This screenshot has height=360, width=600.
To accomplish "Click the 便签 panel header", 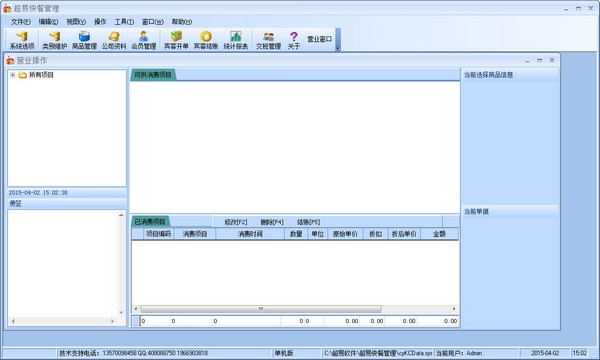I will coord(67,204).
